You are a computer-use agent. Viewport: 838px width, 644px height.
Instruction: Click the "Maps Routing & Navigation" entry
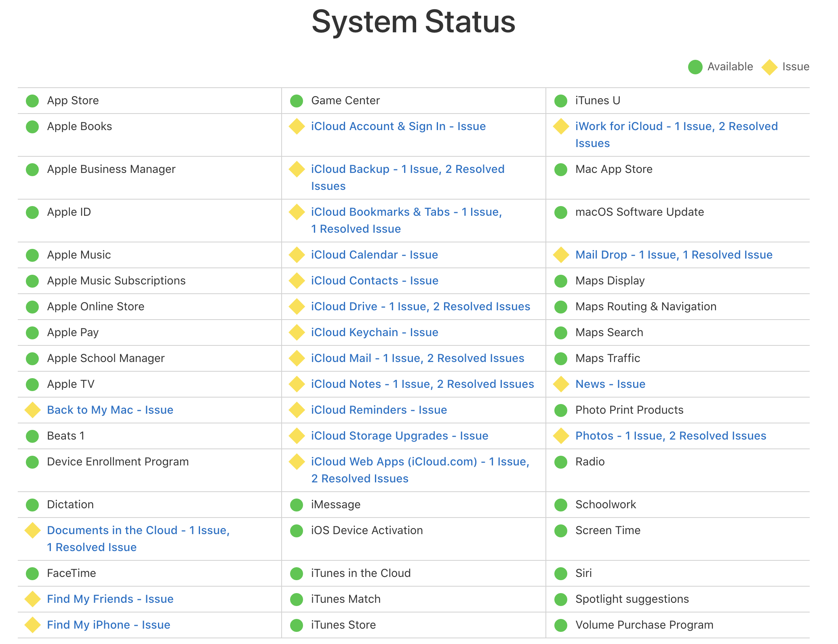(646, 307)
